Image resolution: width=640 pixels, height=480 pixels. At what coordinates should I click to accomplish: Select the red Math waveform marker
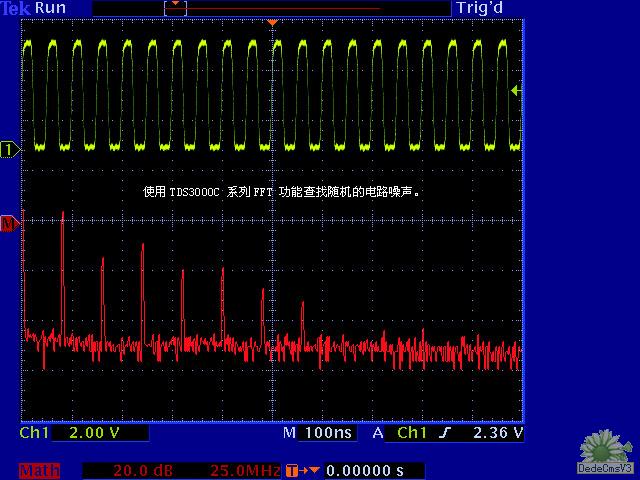10,224
